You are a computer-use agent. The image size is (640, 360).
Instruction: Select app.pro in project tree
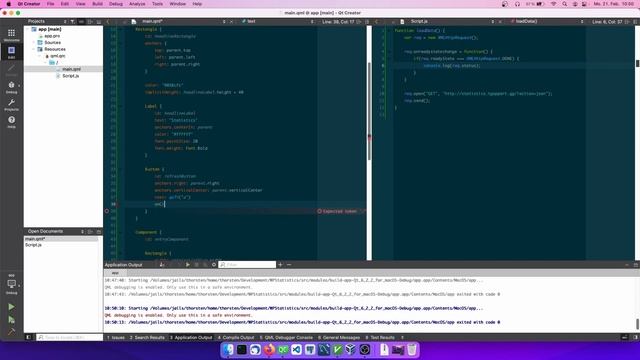(x=52, y=36)
